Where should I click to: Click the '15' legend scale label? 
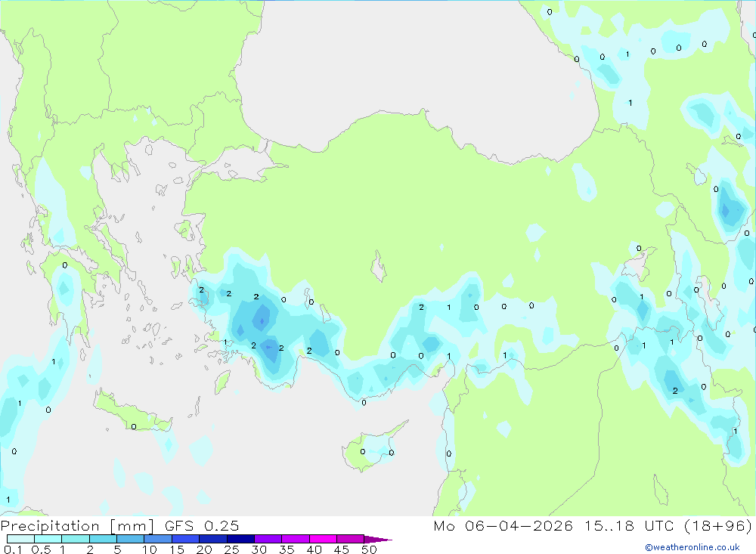tap(177, 549)
